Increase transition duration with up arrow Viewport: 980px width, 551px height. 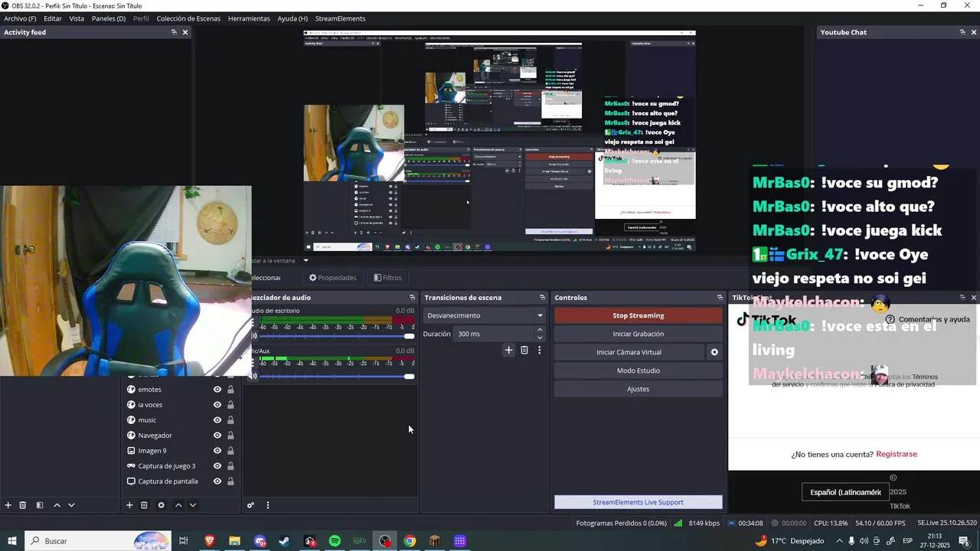540,330
